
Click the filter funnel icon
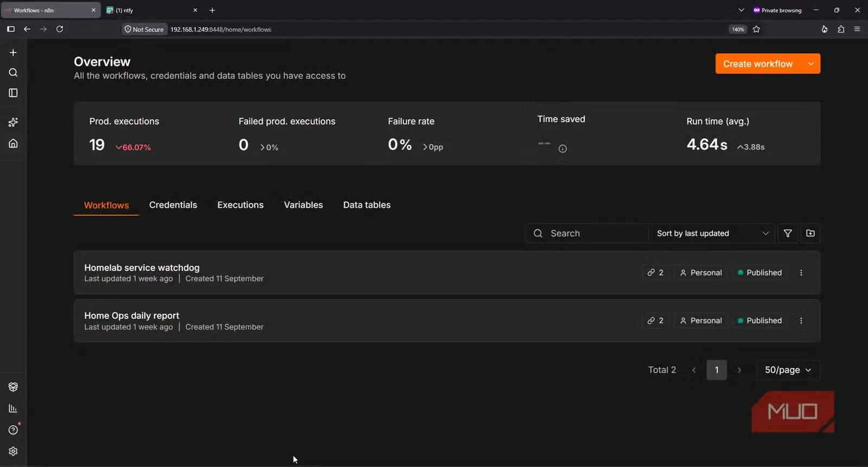pos(788,233)
